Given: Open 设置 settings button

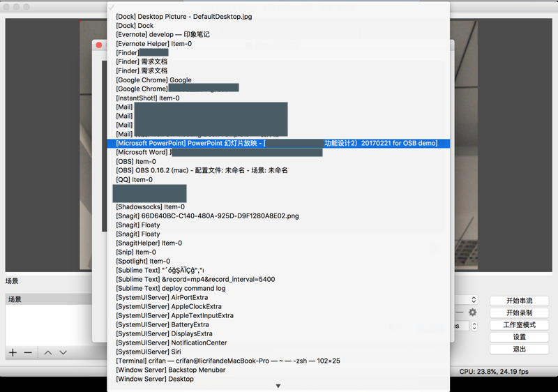Looking at the screenshot, I should [519, 337].
